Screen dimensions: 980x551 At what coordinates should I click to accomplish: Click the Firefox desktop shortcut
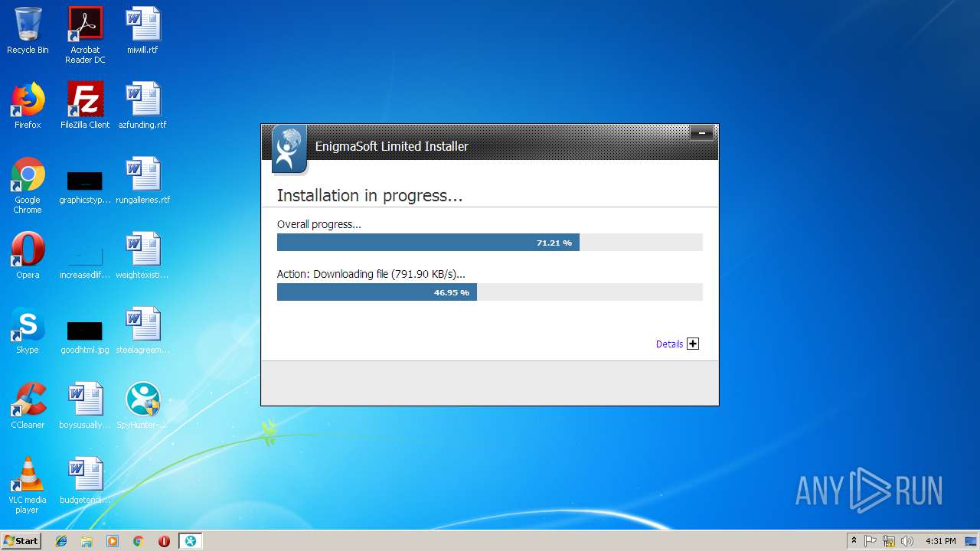pyautogui.click(x=28, y=106)
